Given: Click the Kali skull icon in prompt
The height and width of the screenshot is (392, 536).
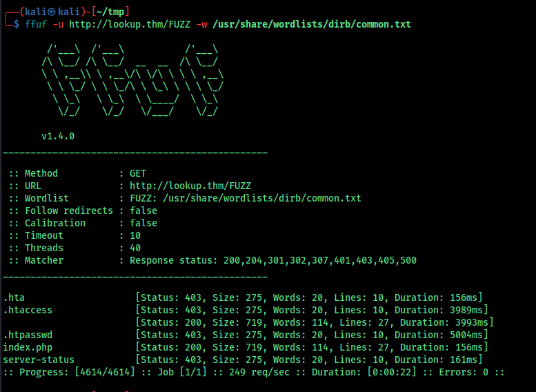Looking at the screenshot, I should 52,12.
